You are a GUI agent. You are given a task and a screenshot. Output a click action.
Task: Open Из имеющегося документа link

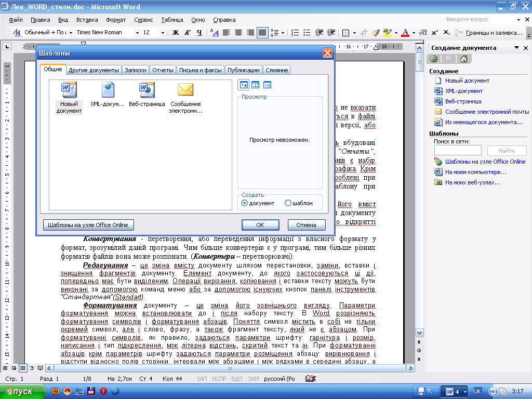click(484, 122)
